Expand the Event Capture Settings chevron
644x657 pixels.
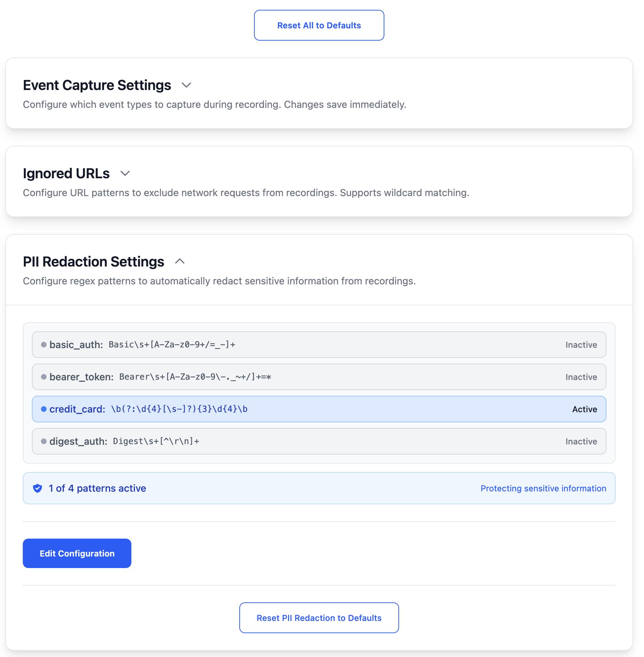tap(186, 85)
